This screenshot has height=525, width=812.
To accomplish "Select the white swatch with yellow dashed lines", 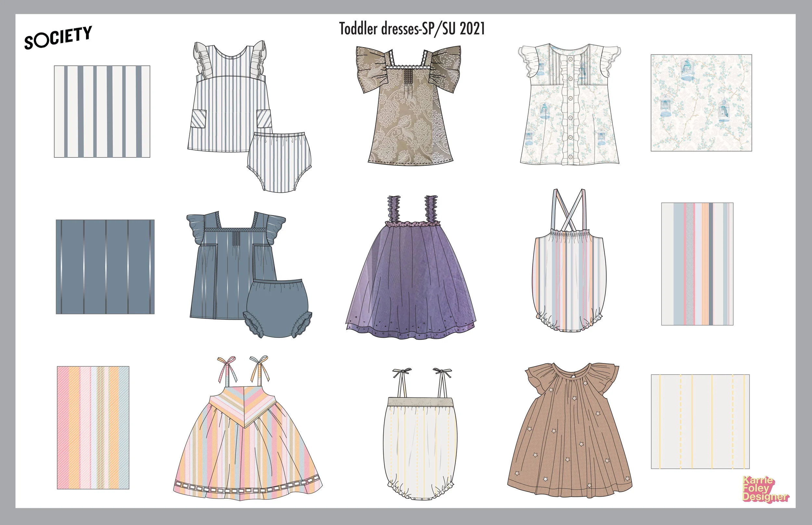I will [x=700, y=421].
